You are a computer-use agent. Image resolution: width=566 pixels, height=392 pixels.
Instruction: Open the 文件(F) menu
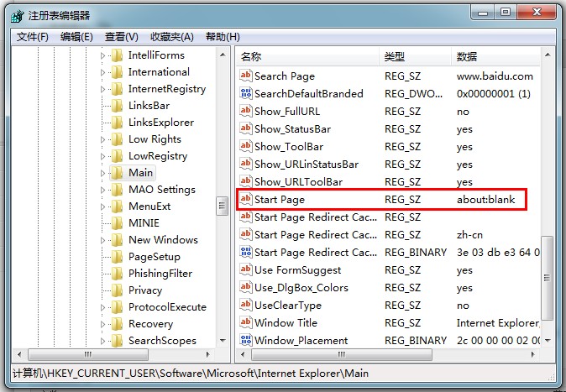click(x=33, y=37)
